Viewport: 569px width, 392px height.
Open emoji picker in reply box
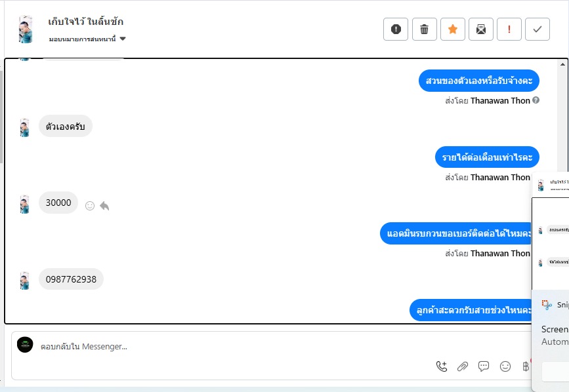(x=505, y=366)
